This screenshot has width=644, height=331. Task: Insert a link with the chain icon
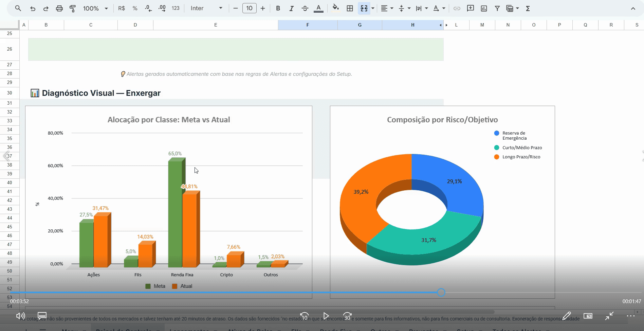tap(457, 8)
